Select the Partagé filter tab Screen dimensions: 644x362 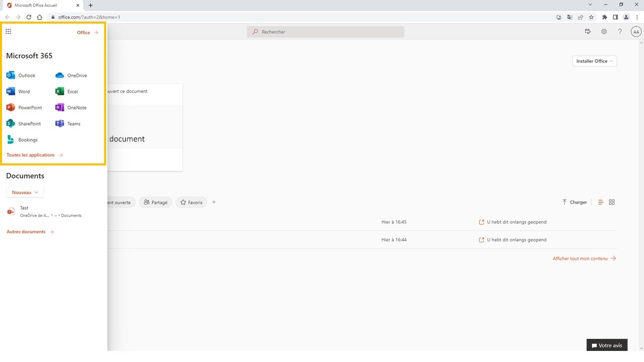(155, 202)
